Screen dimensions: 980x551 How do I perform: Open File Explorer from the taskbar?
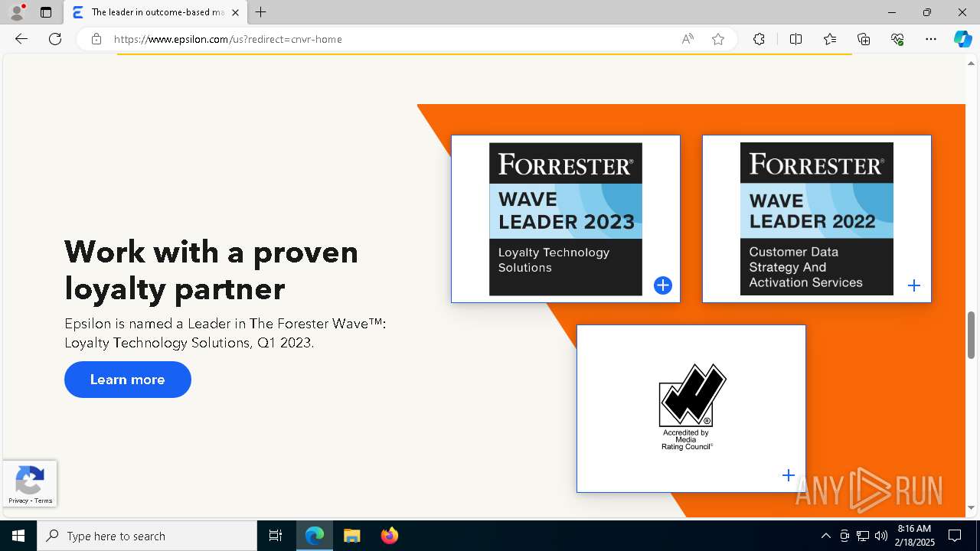click(351, 536)
